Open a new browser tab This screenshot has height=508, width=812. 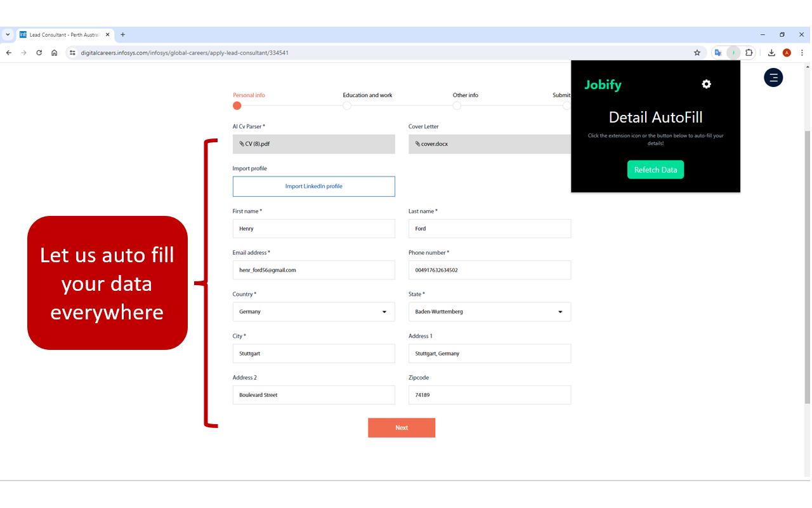122,35
